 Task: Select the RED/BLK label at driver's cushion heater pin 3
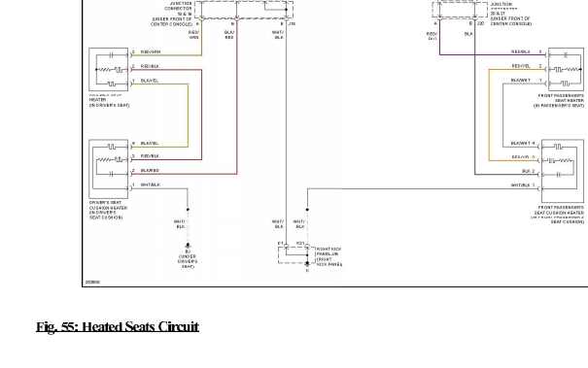point(150,156)
